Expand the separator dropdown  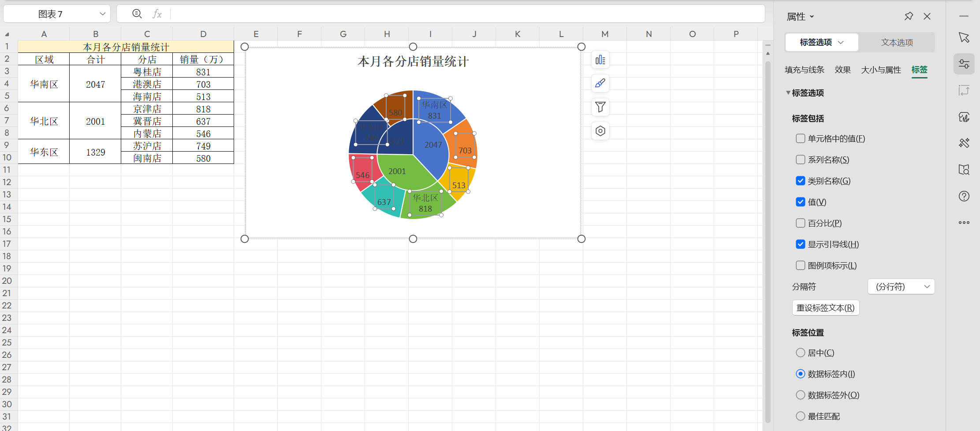[901, 286]
